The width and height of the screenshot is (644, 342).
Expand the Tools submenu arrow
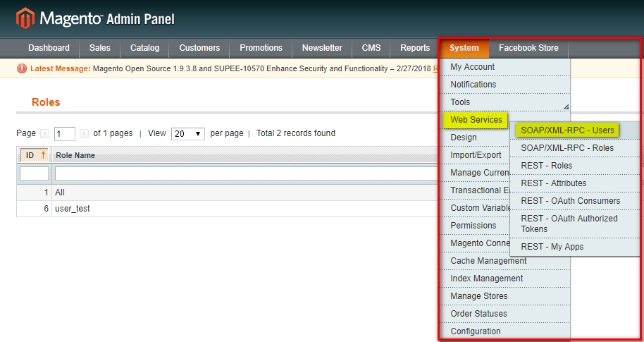click(x=565, y=107)
